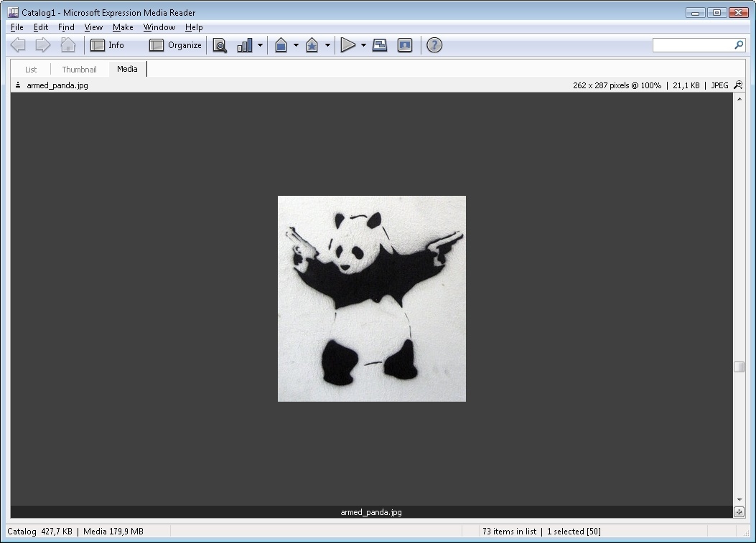Click the Back arrow in toolbar
756x543 pixels.
tap(19, 44)
